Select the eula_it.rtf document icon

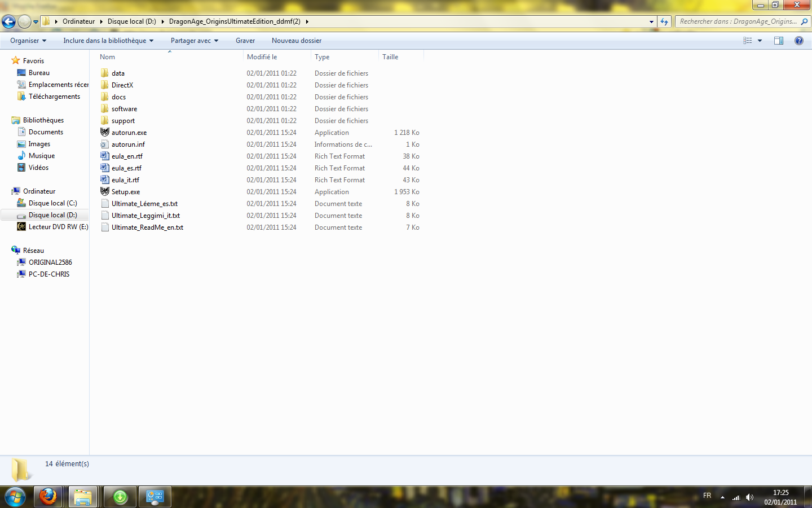104,179
